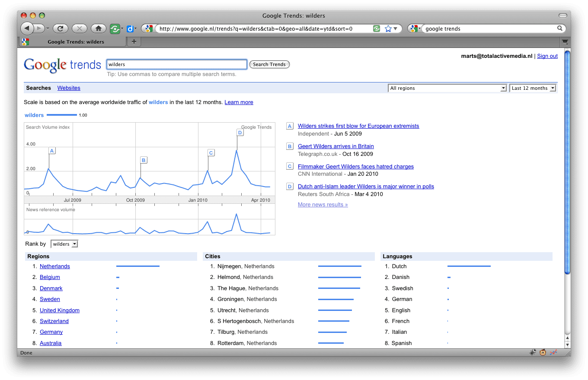Click the C label icon beside third news headline
Viewport: 588px width, 380px height.
click(x=290, y=166)
